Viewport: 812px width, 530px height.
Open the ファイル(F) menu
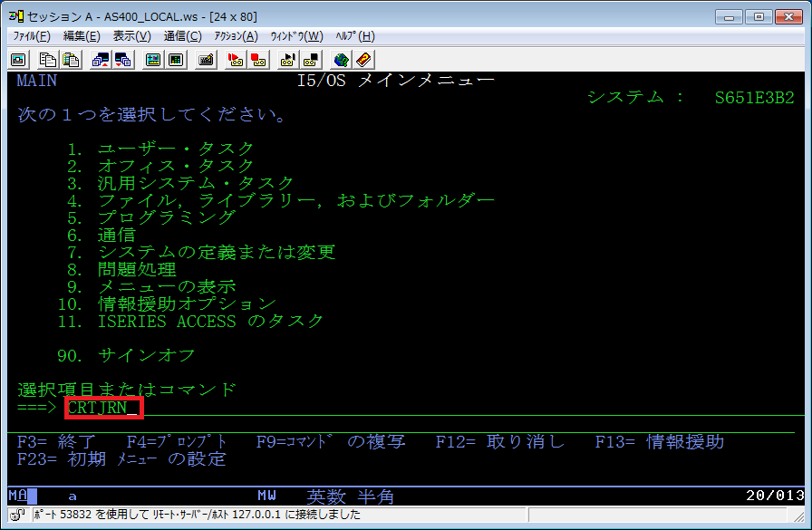31,36
